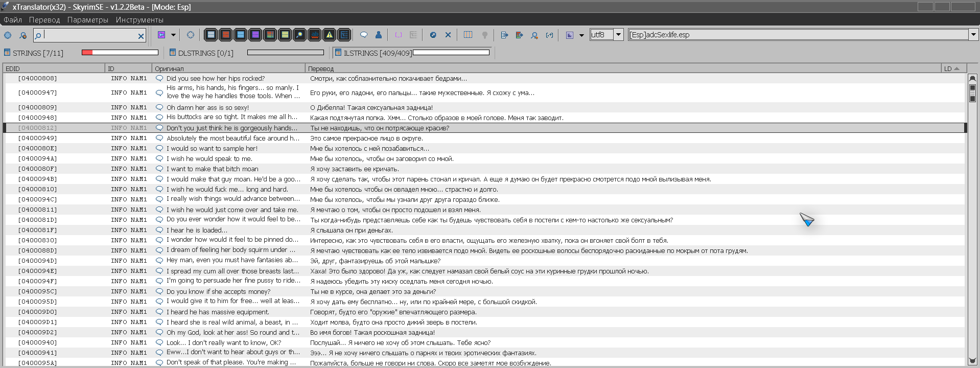
Task: Open dropdown arrow beside purple back-arrow icon
Action: pos(173,35)
